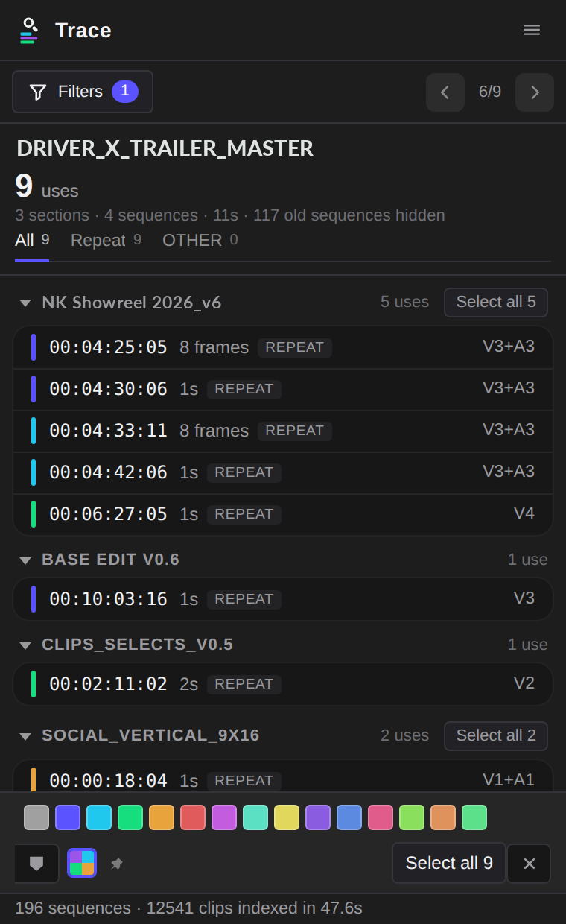Open Filters panel
Viewport: 566px width, 924px height.
pos(83,92)
